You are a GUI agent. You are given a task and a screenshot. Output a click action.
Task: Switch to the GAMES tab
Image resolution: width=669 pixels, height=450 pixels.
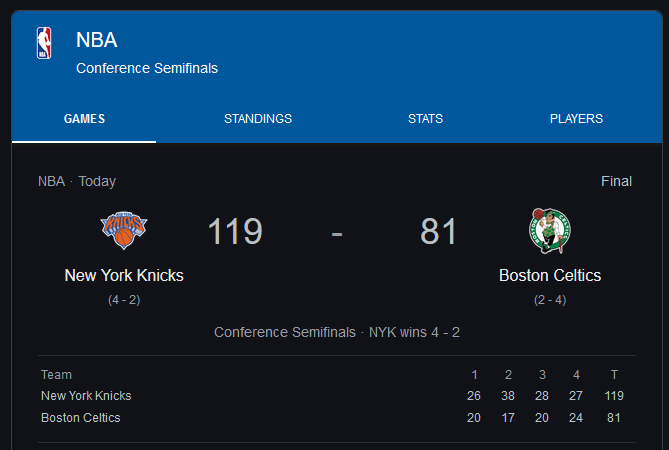tap(84, 118)
